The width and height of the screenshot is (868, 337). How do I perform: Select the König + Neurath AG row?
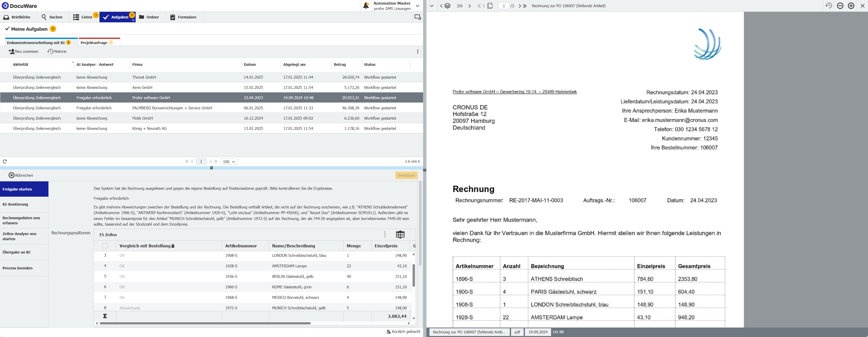pos(212,129)
